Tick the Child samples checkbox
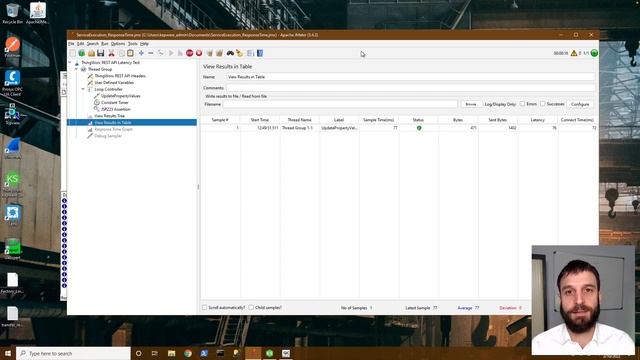This screenshot has width=640, height=360. pos(251,307)
